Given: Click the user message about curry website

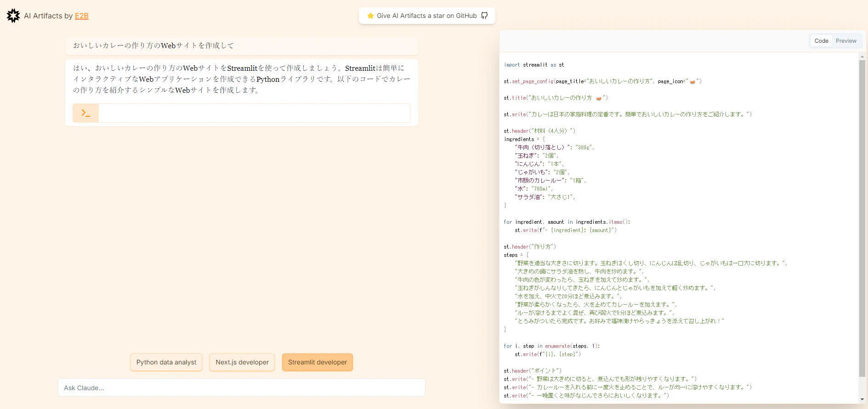Looking at the screenshot, I should point(242,45).
